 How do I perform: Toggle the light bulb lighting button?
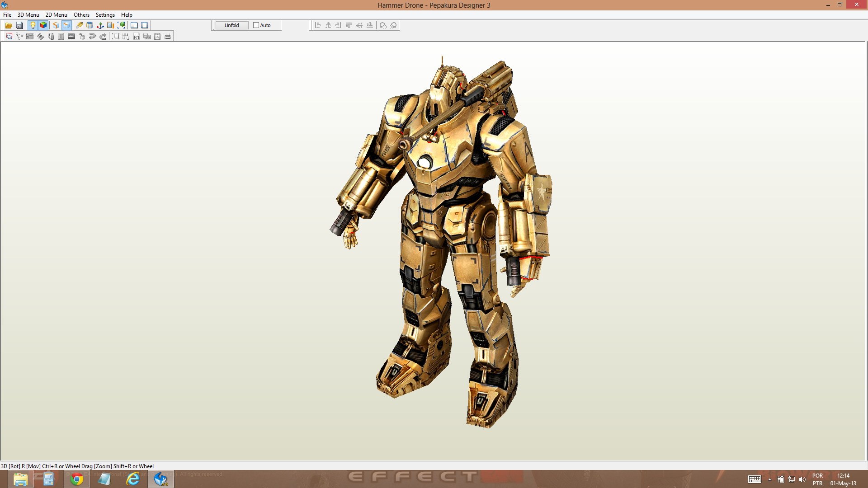pyautogui.click(x=33, y=25)
